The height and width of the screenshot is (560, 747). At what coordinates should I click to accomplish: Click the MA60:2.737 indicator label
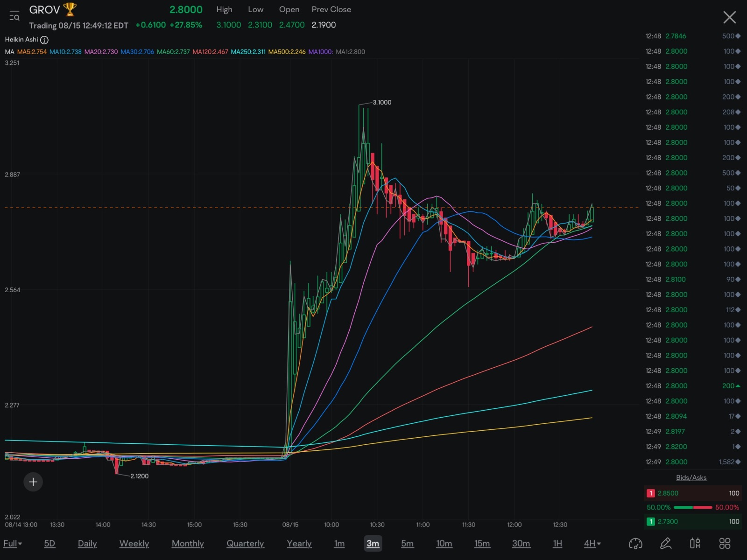pyautogui.click(x=173, y=52)
